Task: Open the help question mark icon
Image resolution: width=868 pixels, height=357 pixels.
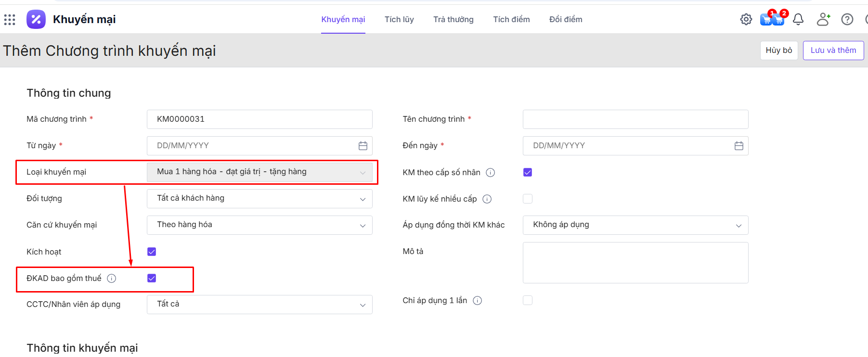Action: pos(847,19)
